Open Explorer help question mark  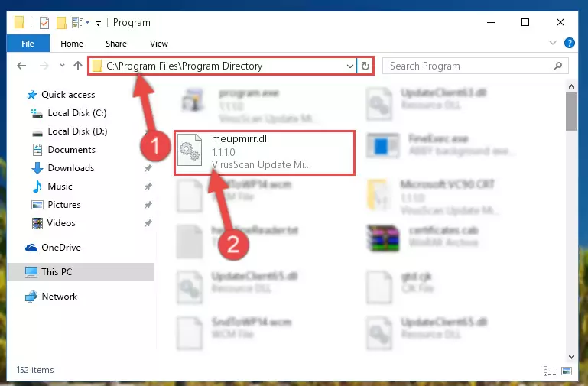click(569, 43)
